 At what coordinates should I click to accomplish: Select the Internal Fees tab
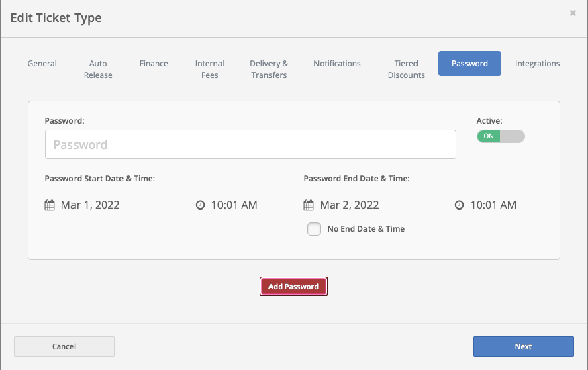pyautogui.click(x=209, y=69)
